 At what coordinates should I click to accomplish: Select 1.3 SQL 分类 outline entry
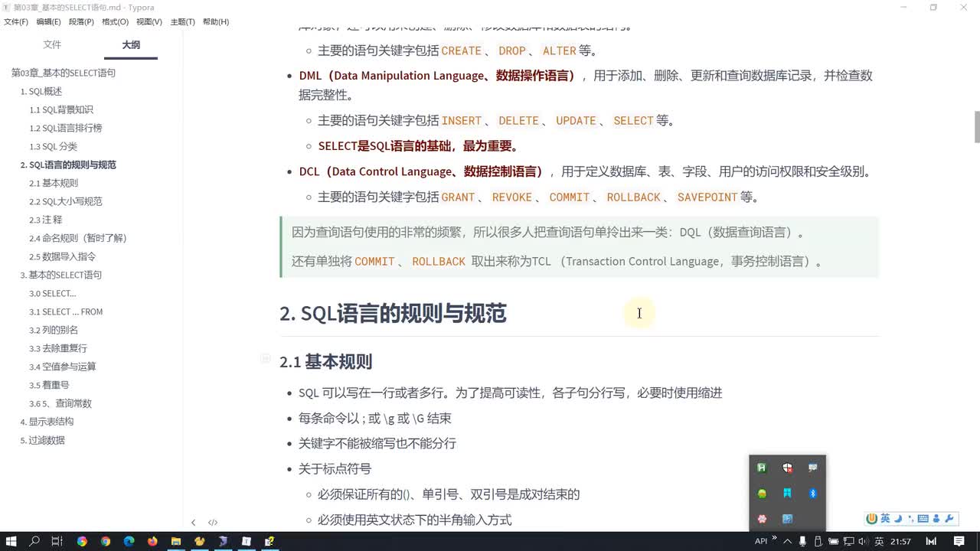click(54, 146)
